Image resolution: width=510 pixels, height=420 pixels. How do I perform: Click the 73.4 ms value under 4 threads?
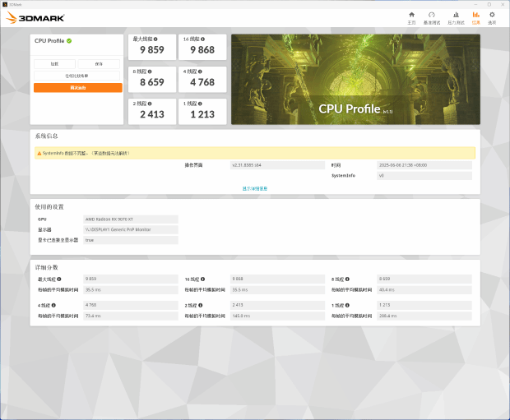coord(131,316)
